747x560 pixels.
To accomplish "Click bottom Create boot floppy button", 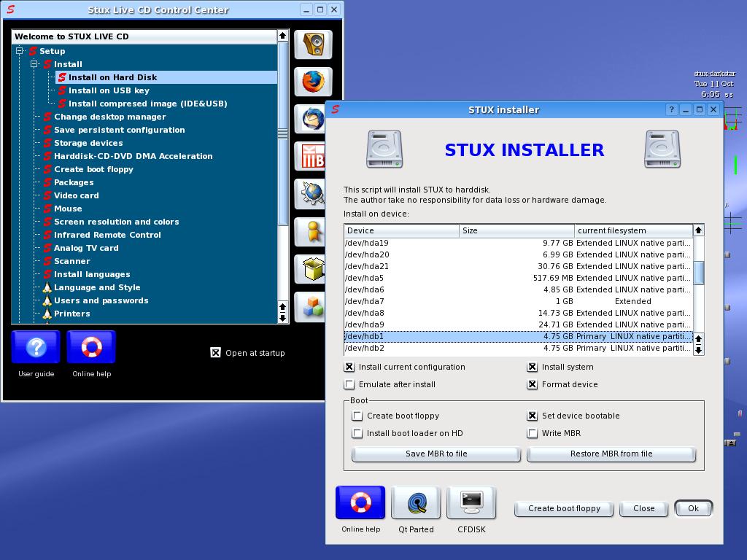I will [x=564, y=508].
